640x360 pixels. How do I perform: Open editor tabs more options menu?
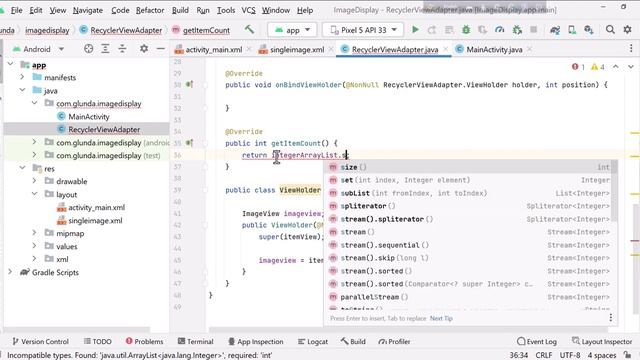631,49
